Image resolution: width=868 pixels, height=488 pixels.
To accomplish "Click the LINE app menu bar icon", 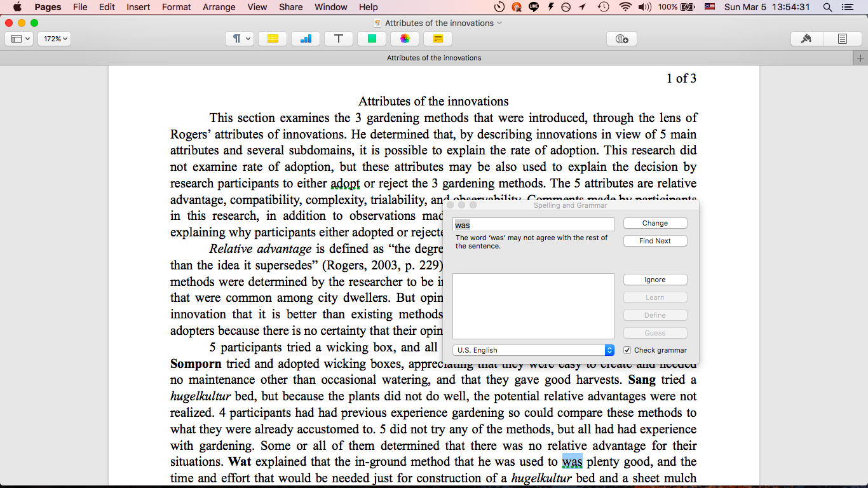I will pos(534,7).
